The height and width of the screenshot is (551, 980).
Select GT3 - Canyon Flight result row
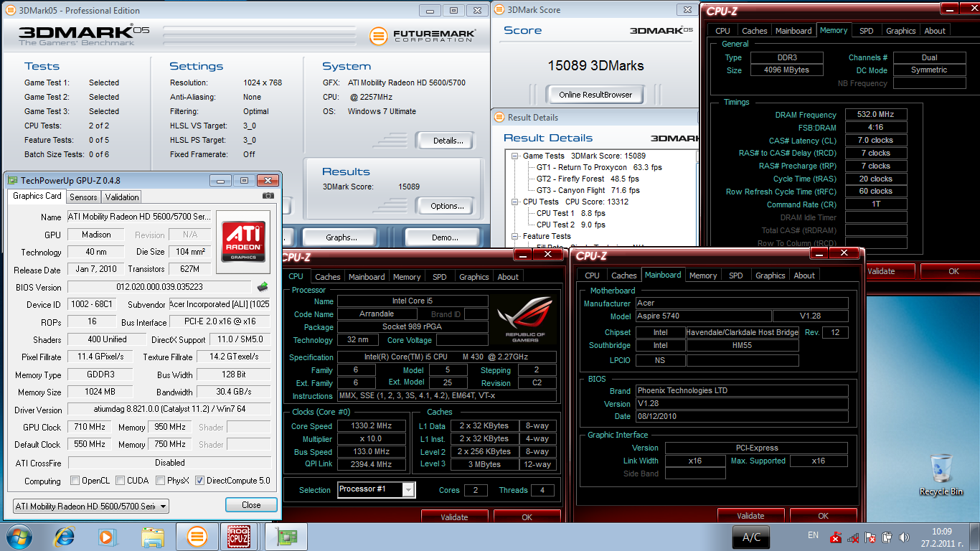(588, 190)
